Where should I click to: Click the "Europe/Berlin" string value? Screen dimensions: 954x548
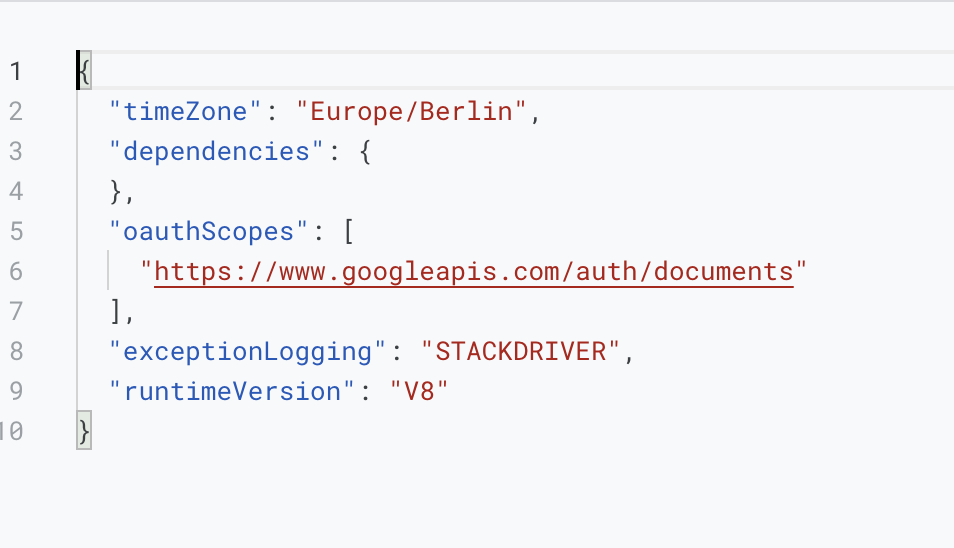(x=411, y=111)
